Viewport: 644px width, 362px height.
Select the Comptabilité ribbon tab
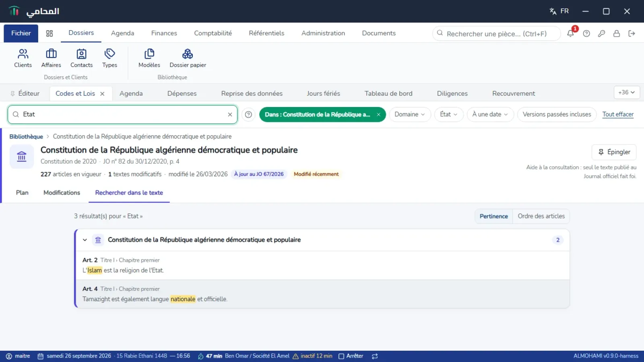213,33
